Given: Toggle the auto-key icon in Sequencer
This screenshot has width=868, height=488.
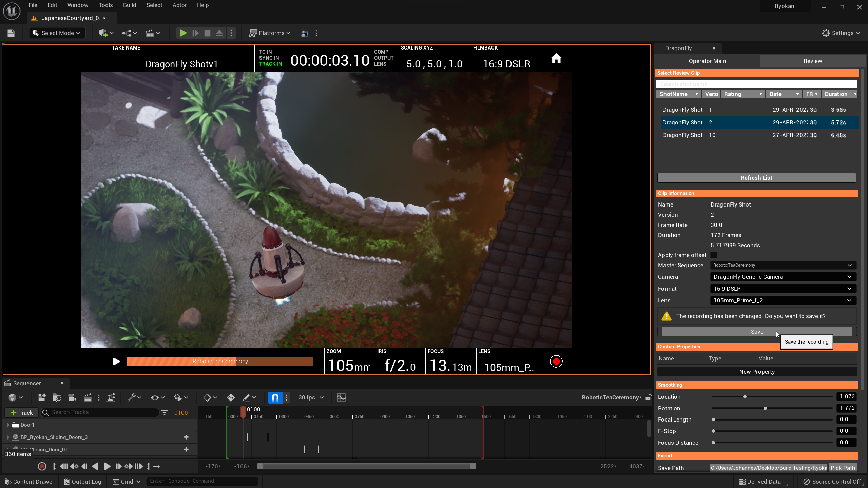Looking at the screenshot, I should click(x=231, y=397).
